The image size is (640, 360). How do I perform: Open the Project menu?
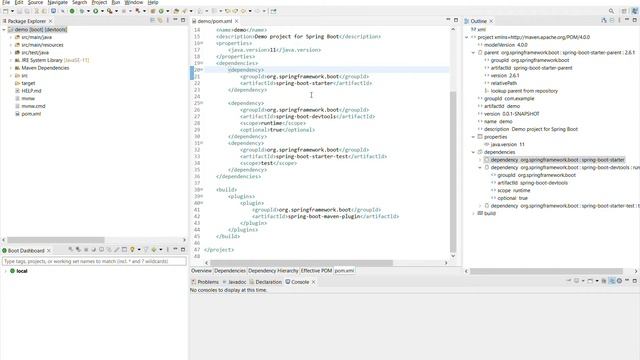[99, 2]
